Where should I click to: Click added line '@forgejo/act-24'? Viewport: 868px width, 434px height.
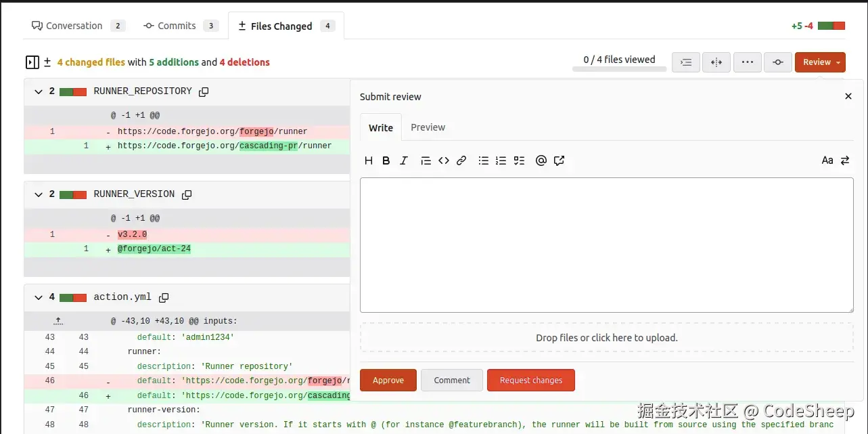(x=154, y=249)
